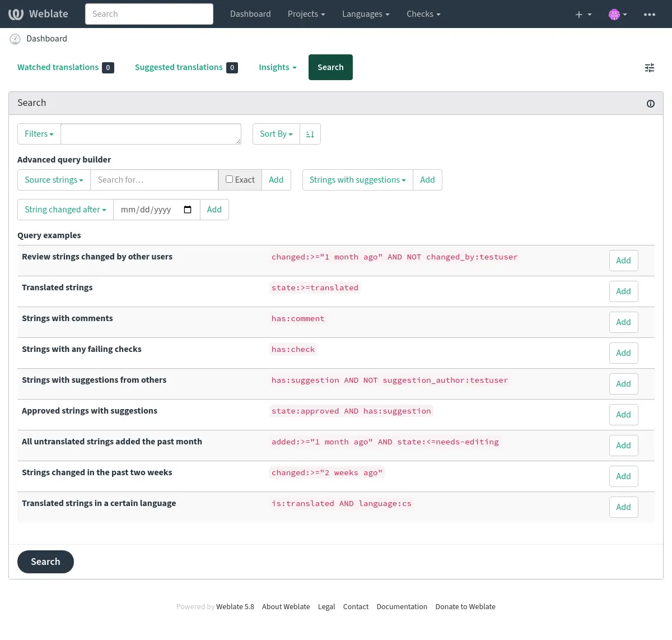The image size is (672, 640).
Task: Open the user avatar menu
Action: 618,14
